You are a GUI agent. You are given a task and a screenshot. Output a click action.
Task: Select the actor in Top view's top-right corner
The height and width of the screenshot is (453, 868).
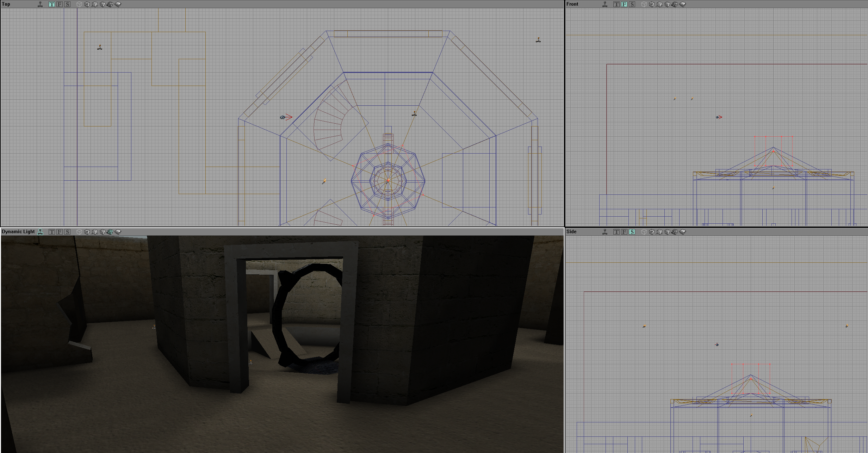click(x=538, y=40)
